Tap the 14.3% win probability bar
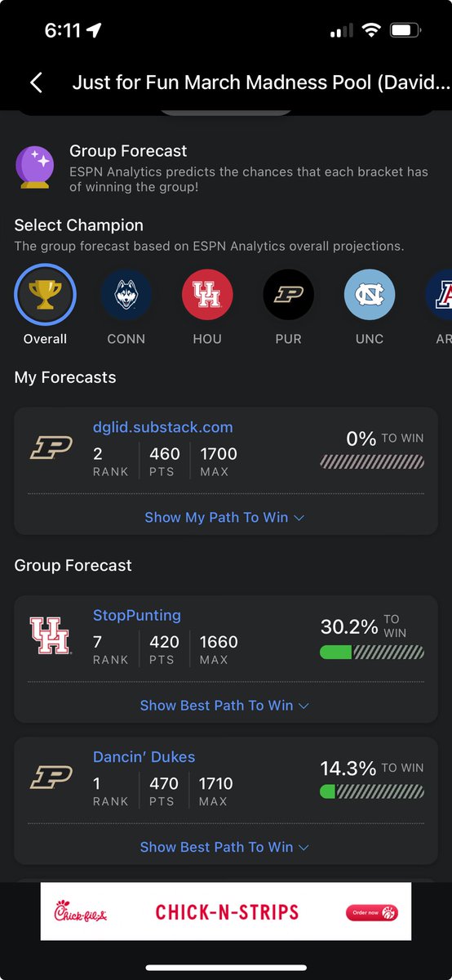 (372, 791)
